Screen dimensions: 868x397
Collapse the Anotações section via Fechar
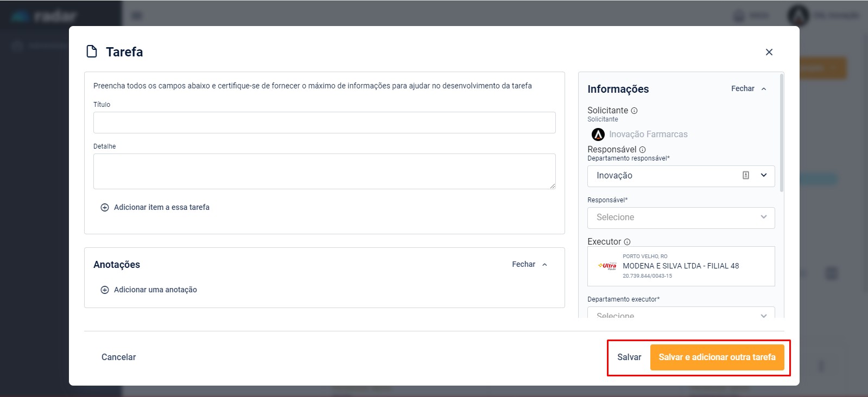coord(529,264)
